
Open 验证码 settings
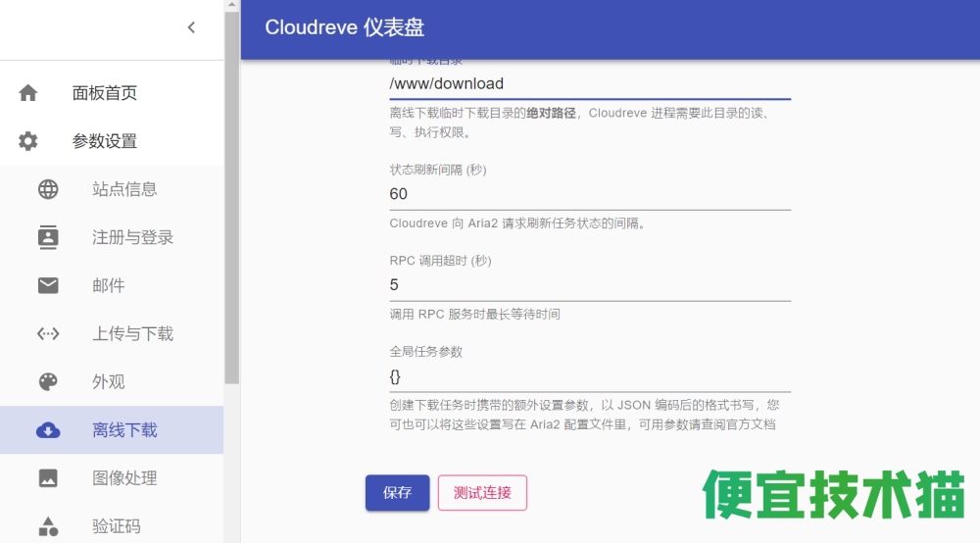112,526
